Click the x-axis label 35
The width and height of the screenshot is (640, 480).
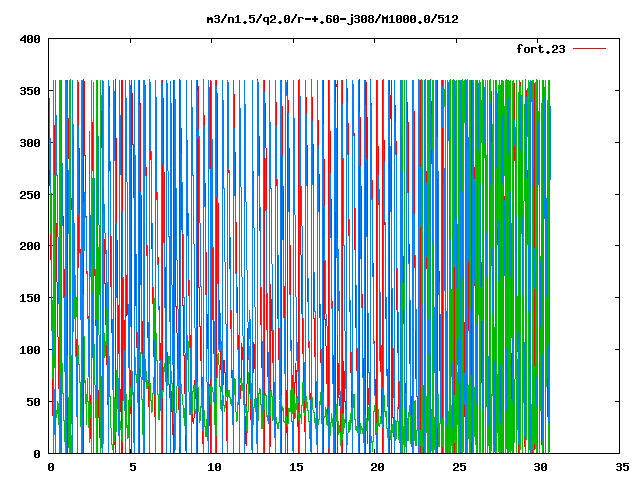(x=622, y=467)
